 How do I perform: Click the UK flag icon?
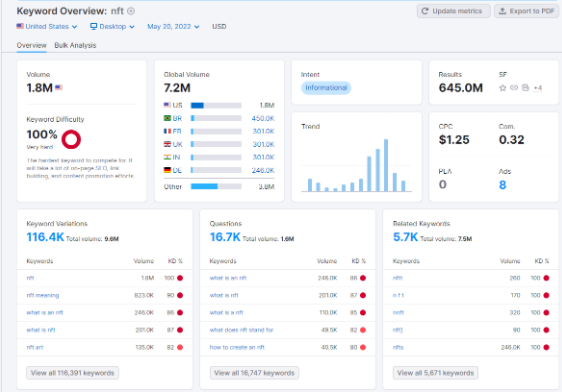point(167,144)
